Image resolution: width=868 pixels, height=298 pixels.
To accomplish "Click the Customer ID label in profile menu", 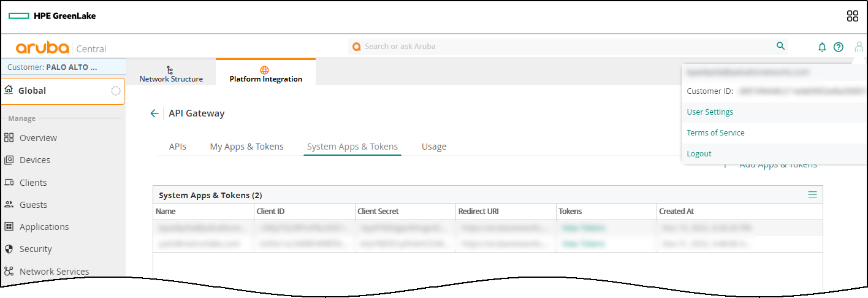I will coord(710,91).
